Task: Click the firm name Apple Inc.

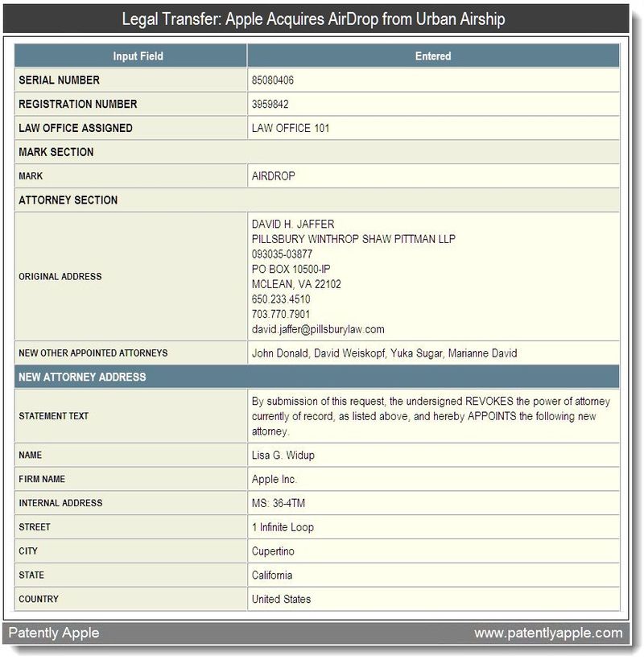Action: (x=275, y=479)
